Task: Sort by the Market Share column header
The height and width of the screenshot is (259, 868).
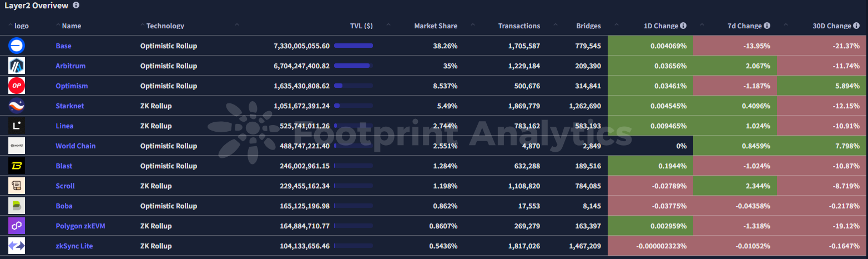Action: pyautogui.click(x=436, y=26)
